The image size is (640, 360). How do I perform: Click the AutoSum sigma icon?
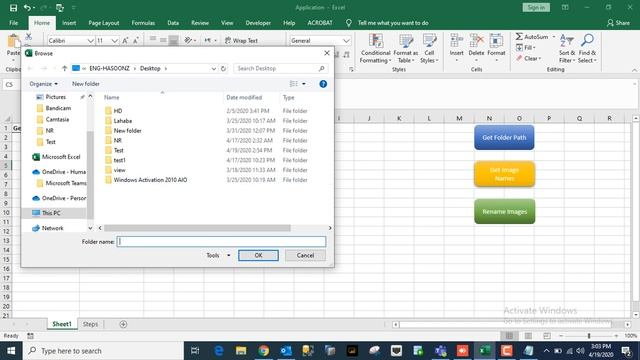519,37
